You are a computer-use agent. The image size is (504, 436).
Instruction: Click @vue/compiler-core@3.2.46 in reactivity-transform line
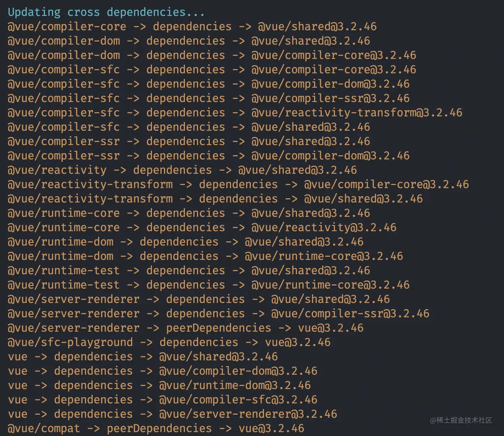(387, 184)
